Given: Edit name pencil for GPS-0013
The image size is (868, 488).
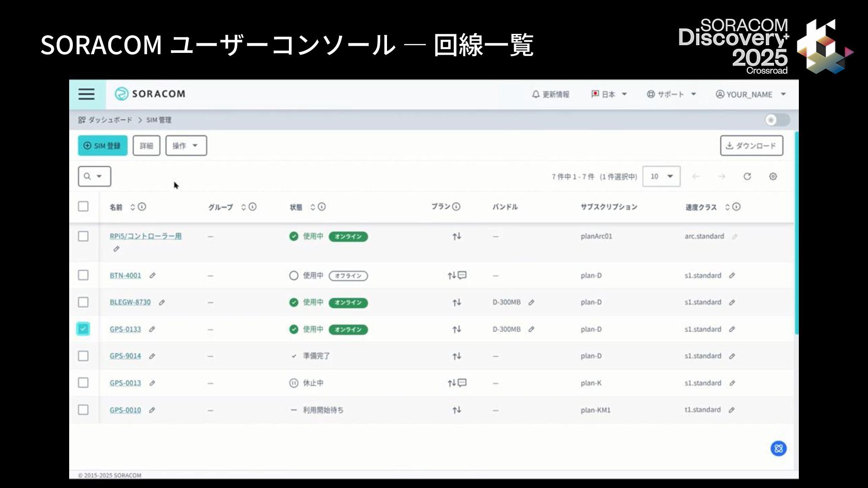Looking at the screenshot, I should pyautogui.click(x=152, y=383).
